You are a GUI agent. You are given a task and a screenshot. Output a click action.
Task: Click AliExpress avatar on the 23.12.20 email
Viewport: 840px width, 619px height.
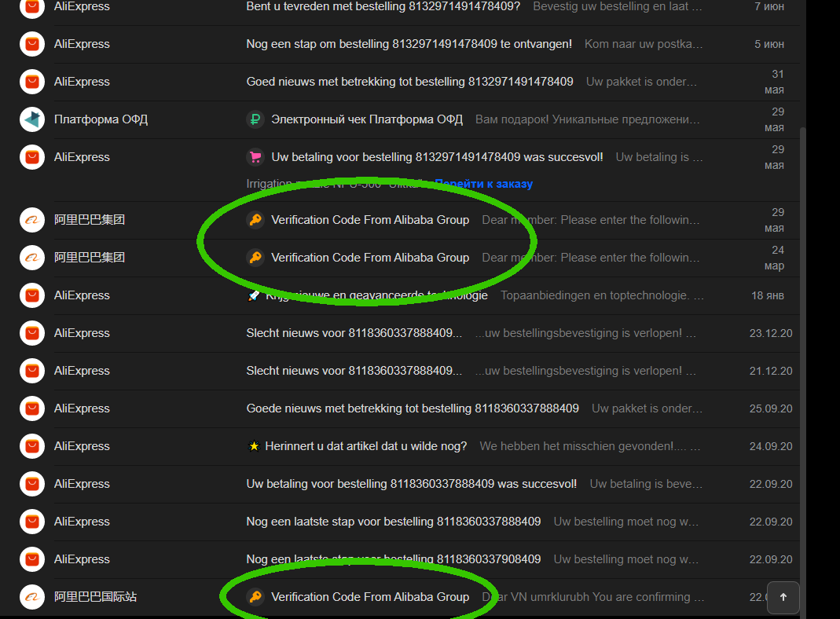[32, 333]
